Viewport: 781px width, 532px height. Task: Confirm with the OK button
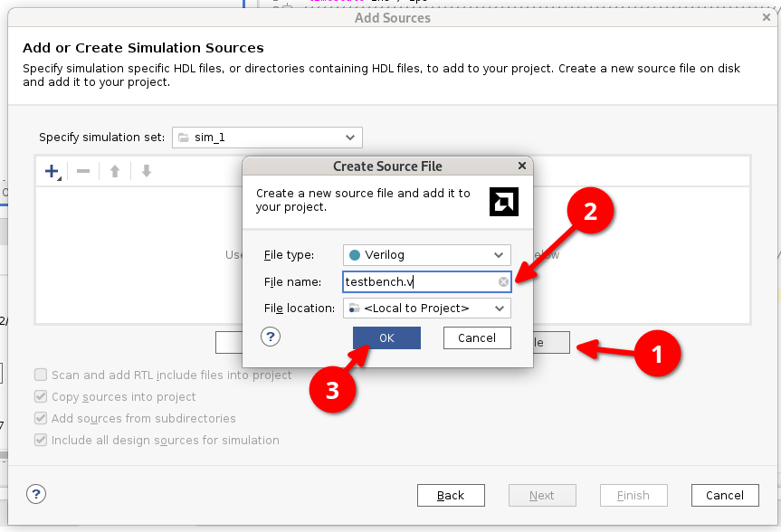point(386,337)
